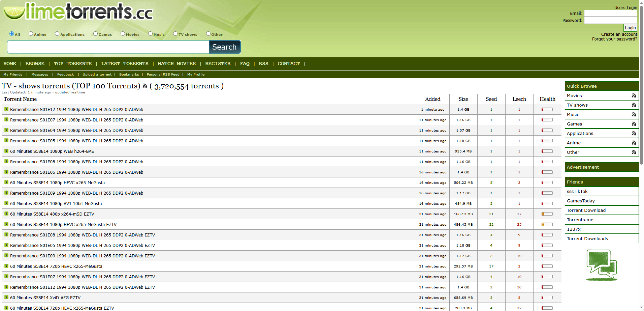Click download arrow for 60 Minutes S58E14 WEB h264-BAE
Viewport: 644px width, 311px height.
pyautogui.click(x=6, y=151)
